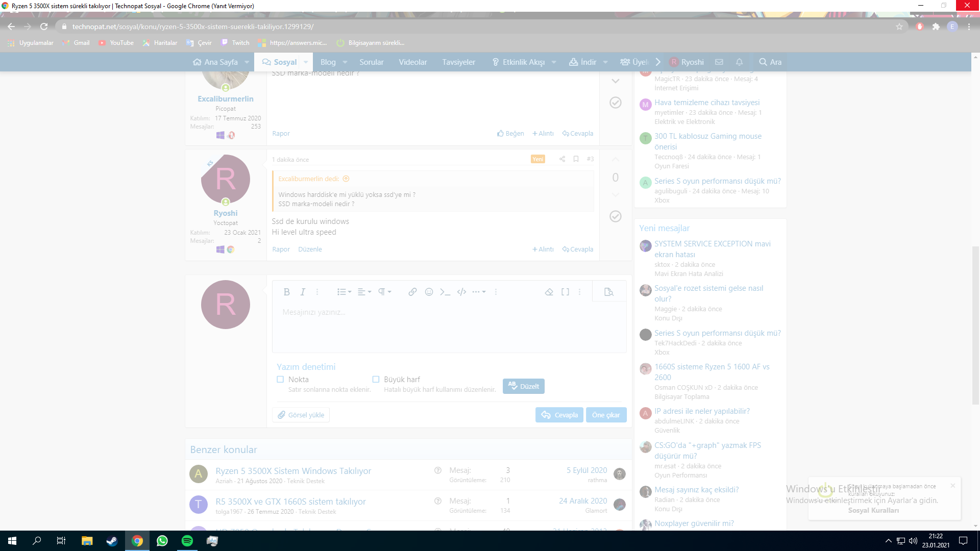This screenshot has width=980, height=551.
Task: Go to the Videolar tab
Action: 412,62
